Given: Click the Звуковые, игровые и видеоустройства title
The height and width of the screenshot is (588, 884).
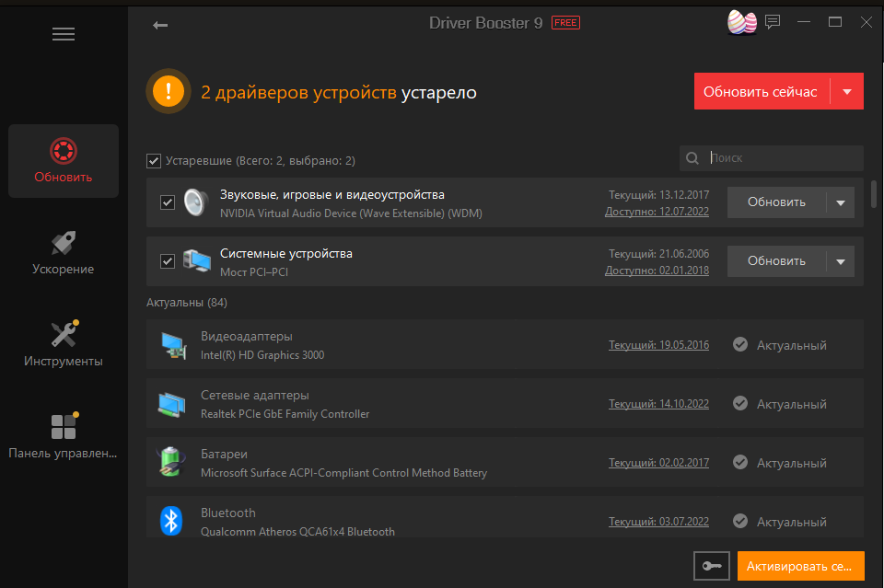Looking at the screenshot, I should [332, 195].
